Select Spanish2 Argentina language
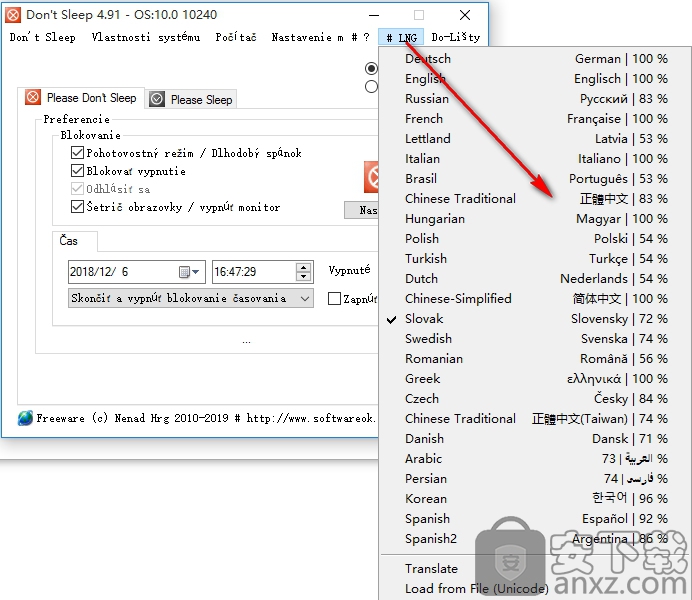692x600 pixels. 535,539
